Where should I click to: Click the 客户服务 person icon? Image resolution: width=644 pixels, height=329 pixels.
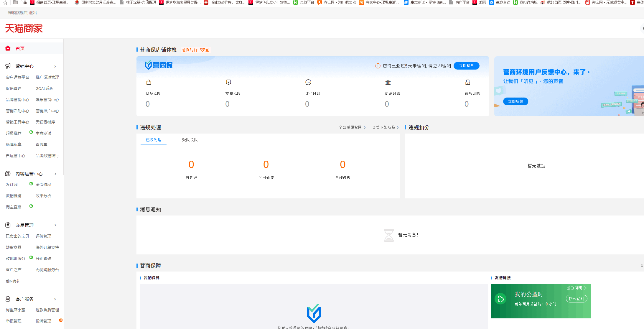(8, 299)
